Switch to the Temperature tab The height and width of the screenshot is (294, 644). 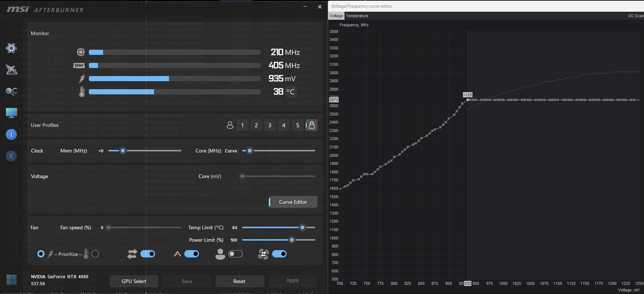pyautogui.click(x=357, y=16)
